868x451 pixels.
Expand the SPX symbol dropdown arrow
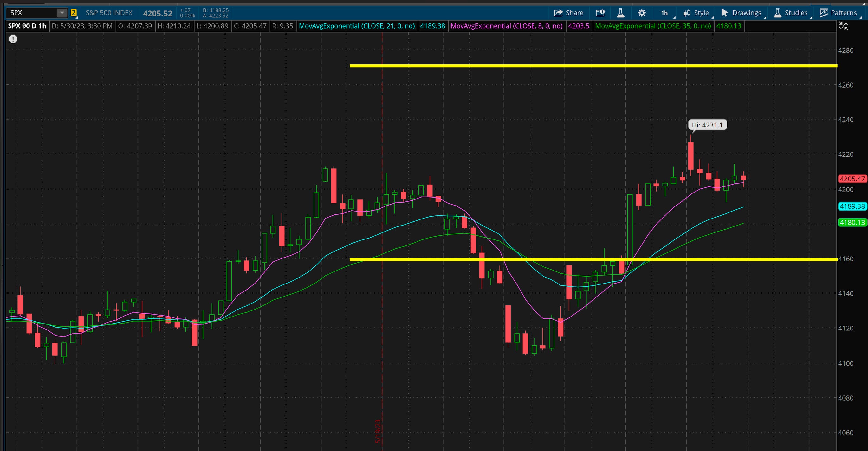point(62,13)
